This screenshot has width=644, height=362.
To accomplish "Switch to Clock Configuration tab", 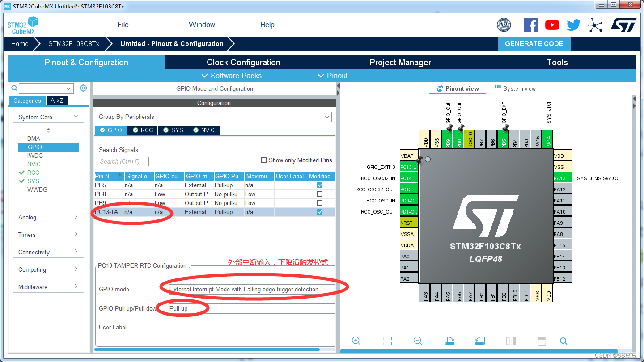I will pyautogui.click(x=244, y=62).
